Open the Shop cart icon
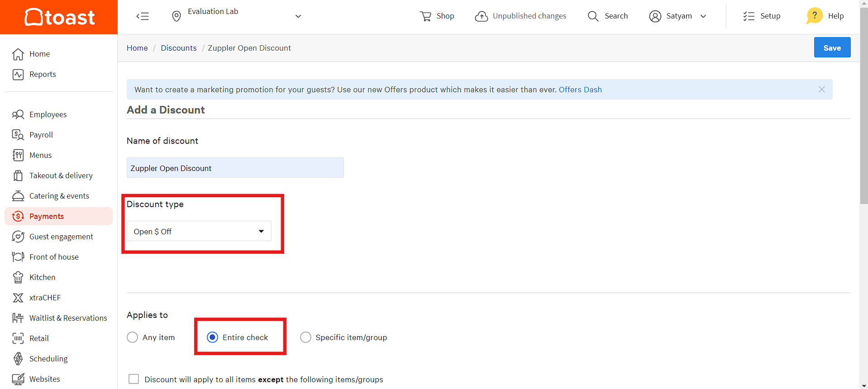 click(425, 16)
